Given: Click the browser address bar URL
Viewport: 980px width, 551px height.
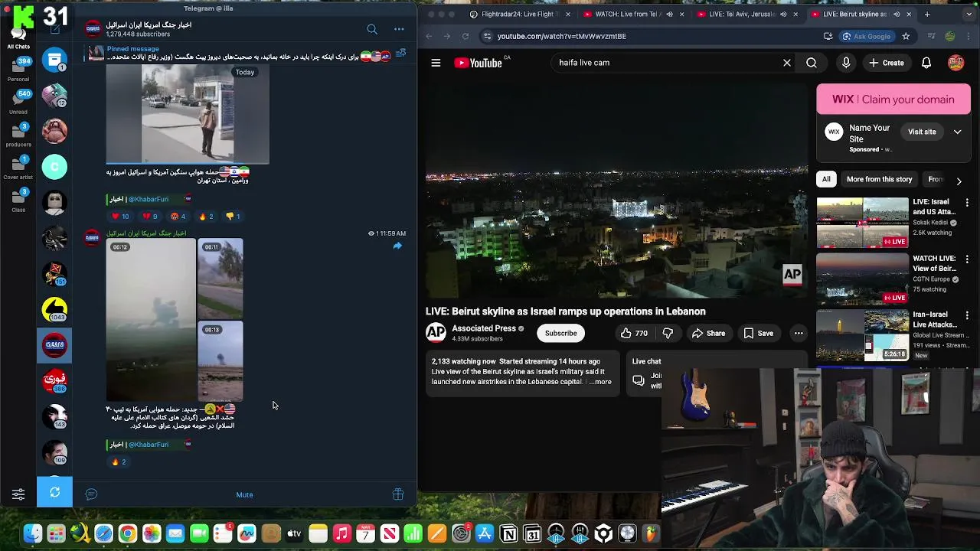Looking at the screenshot, I should point(562,36).
